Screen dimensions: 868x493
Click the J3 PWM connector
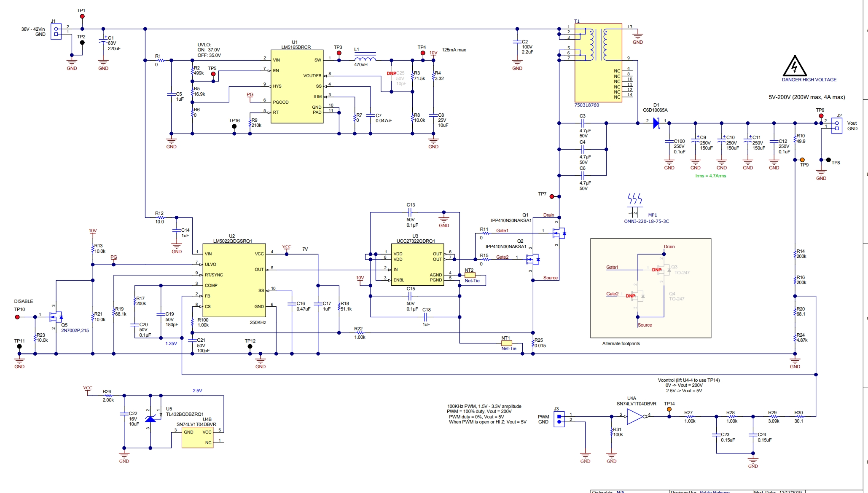[x=559, y=419]
